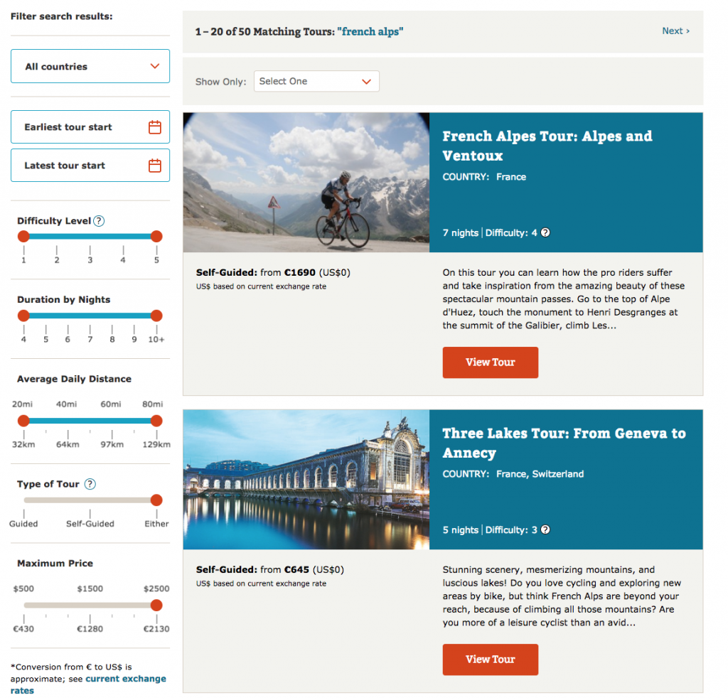Click help icon beside Difficulty: 3
The image size is (728, 700).
pyautogui.click(x=545, y=529)
